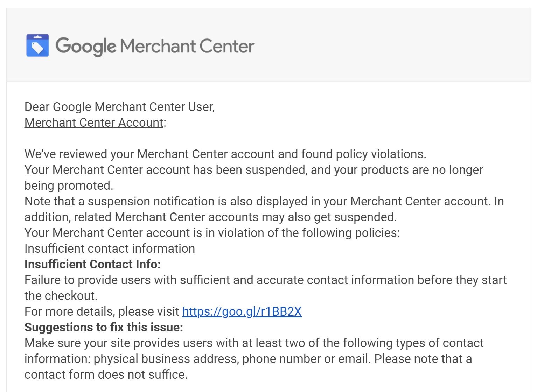Click the 'addition, related Merchant Center accounts' line
Image resolution: width=537 pixels, height=392 pixels.
pos(211,217)
